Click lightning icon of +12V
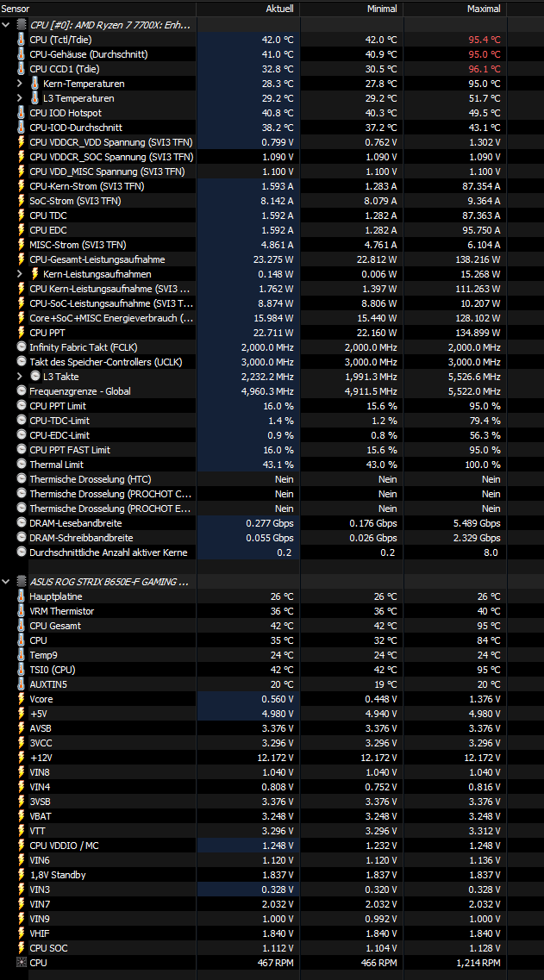Screen dimensions: 544x980 22,758
